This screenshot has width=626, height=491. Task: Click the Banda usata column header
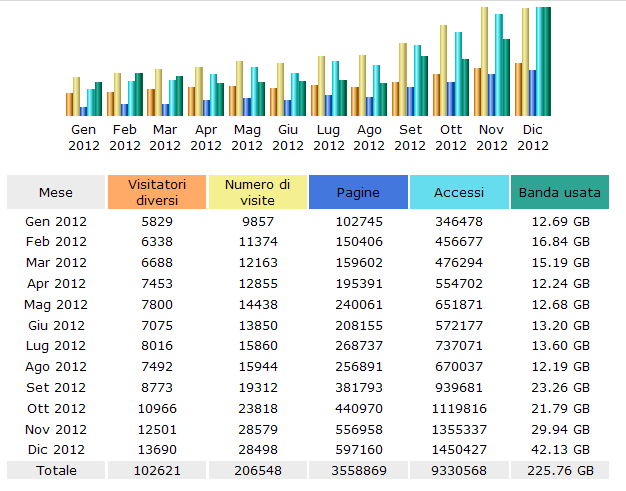pos(560,192)
